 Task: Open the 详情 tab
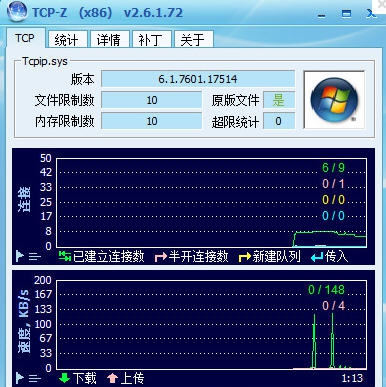pyautogui.click(x=109, y=40)
